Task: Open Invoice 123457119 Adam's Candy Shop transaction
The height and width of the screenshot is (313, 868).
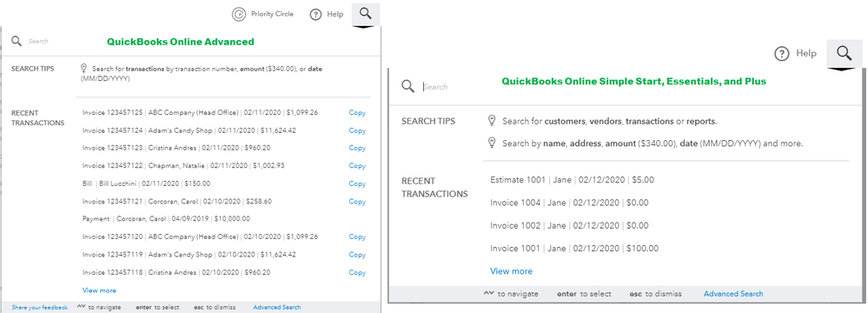Action: pyautogui.click(x=189, y=255)
